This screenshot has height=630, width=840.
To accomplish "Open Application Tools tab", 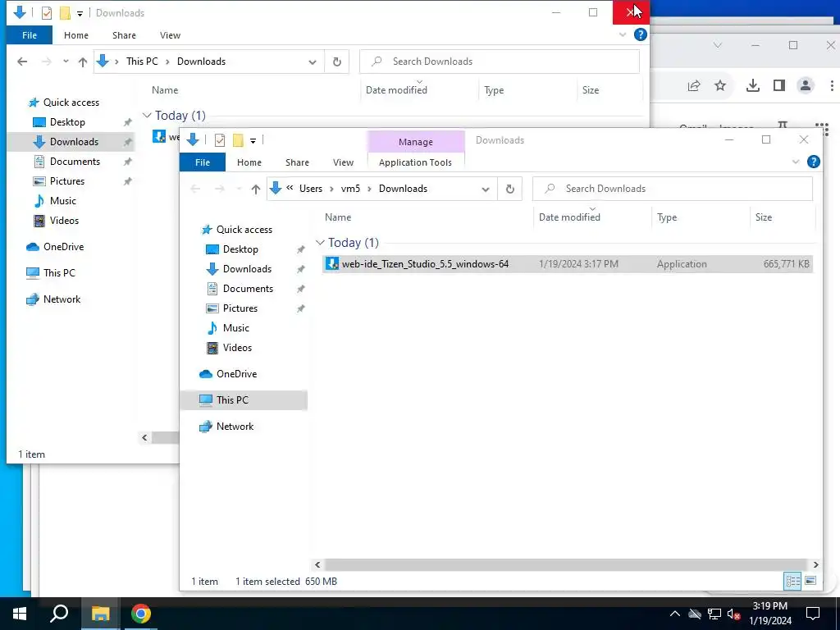I will (x=415, y=162).
